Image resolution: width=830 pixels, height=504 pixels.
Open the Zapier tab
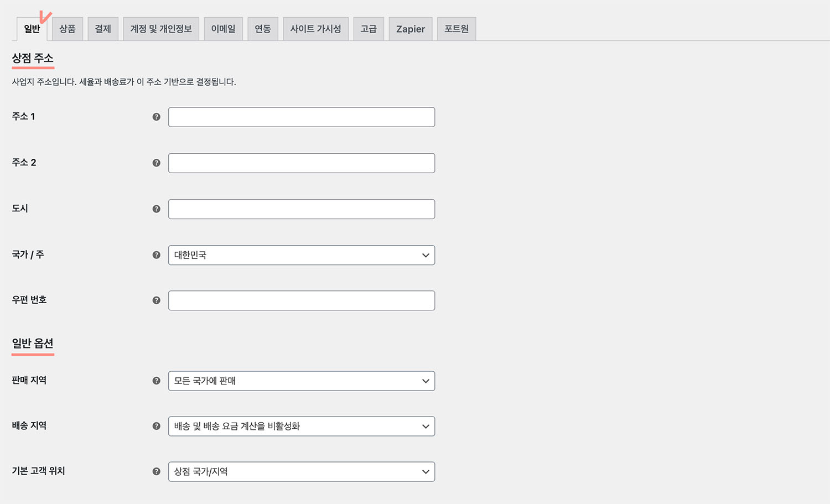[x=411, y=29]
